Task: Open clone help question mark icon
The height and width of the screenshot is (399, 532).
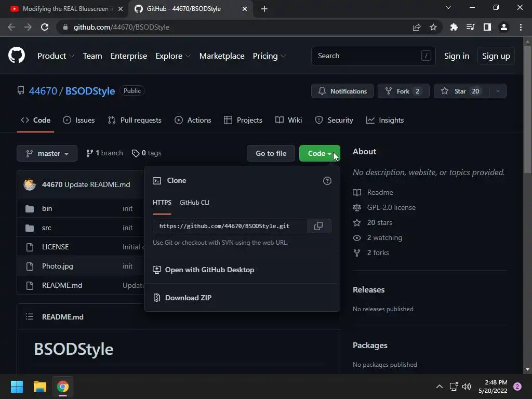Action: click(x=327, y=181)
